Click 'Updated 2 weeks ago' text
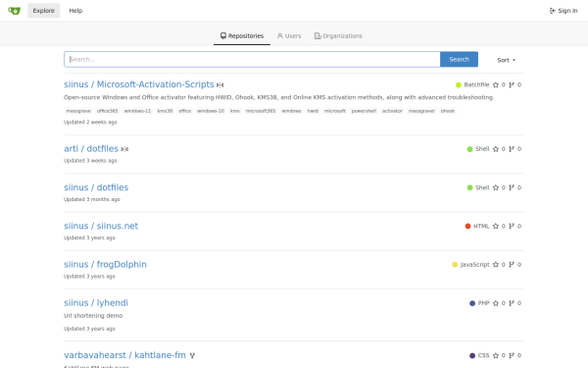The image size is (588, 368). [x=90, y=122]
